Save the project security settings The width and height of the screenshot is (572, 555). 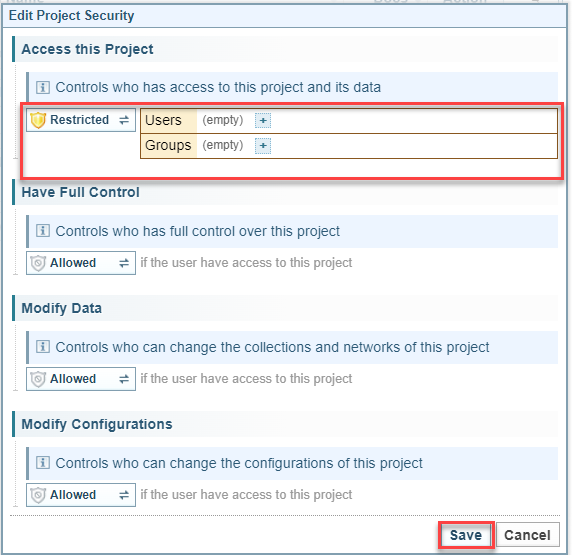[x=466, y=535]
